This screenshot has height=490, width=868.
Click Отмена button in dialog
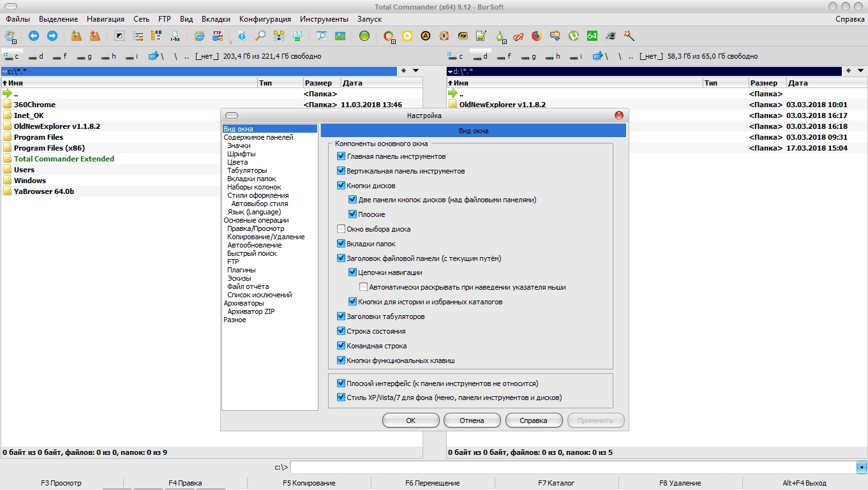(x=472, y=420)
